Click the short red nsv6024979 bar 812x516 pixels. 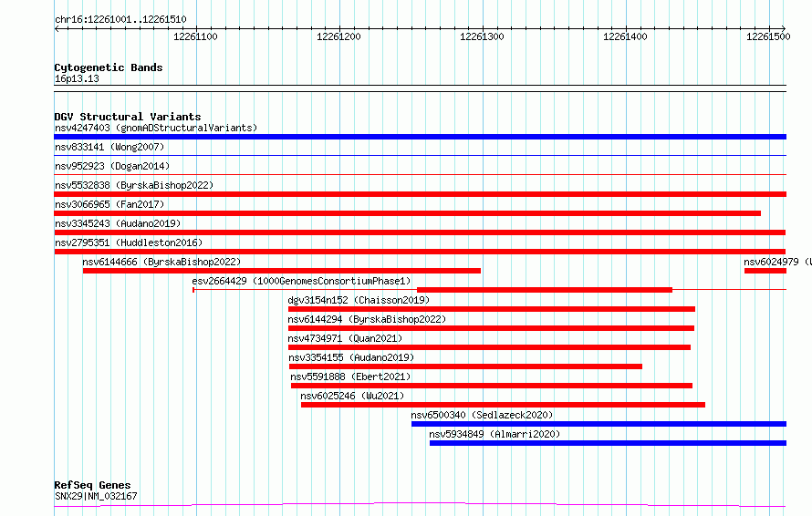(x=765, y=271)
